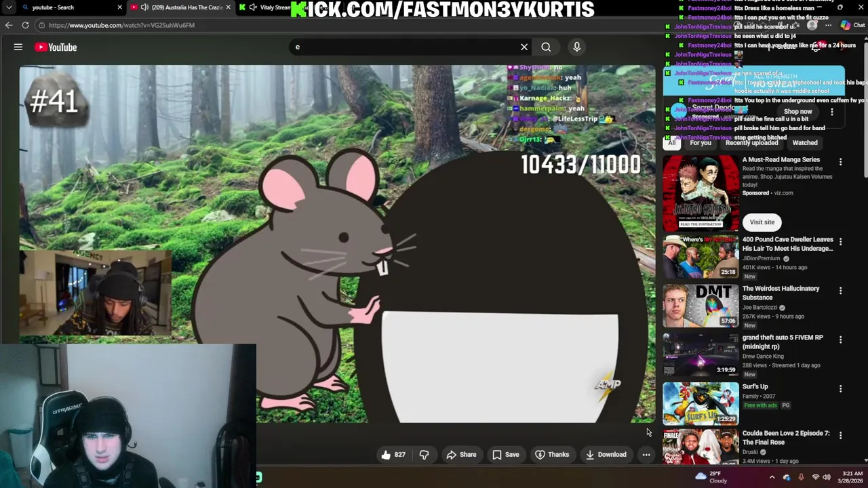Dislike the video with thumbs down
This screenshot has height=488, width=868.
tap(424, 455)
